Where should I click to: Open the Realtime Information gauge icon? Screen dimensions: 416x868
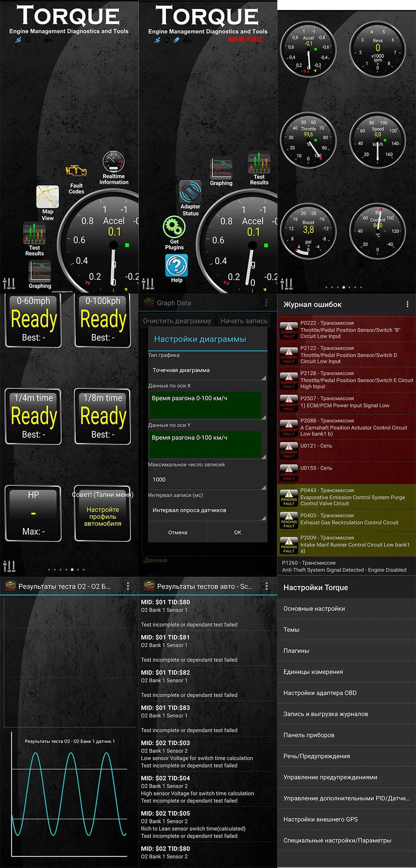tap(114, 161)
